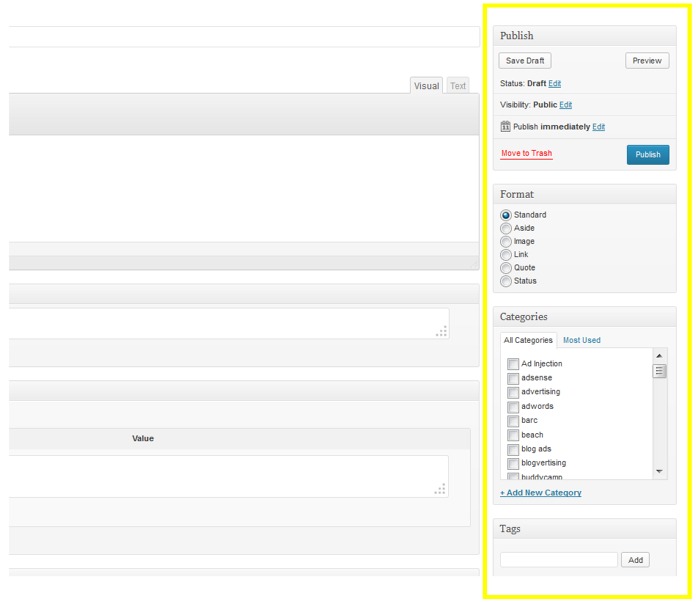Screen dimensions: 696x602
Task: Choose the Image post format
Action: [x=506, y=241]
